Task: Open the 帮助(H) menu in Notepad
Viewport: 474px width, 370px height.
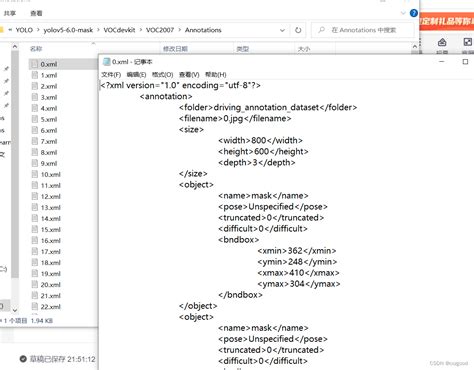Action: (216, 74)
